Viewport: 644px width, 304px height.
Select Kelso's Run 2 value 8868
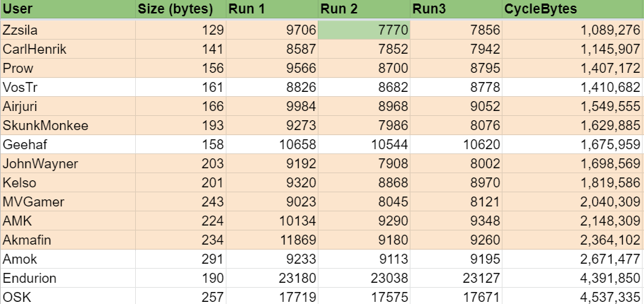click(x=364, y=183)
